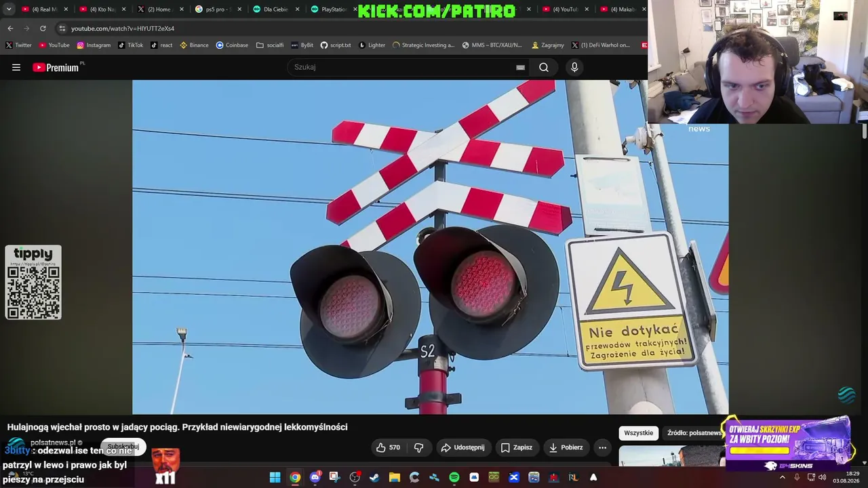Open the Strategic Investing bookmark
Viewport: 868px width, 488px height.
423,45
